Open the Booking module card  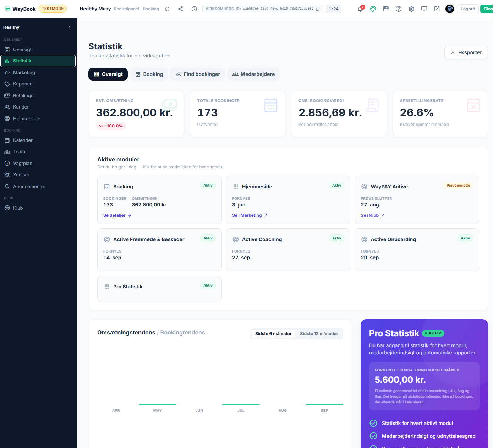click(159, 200)
